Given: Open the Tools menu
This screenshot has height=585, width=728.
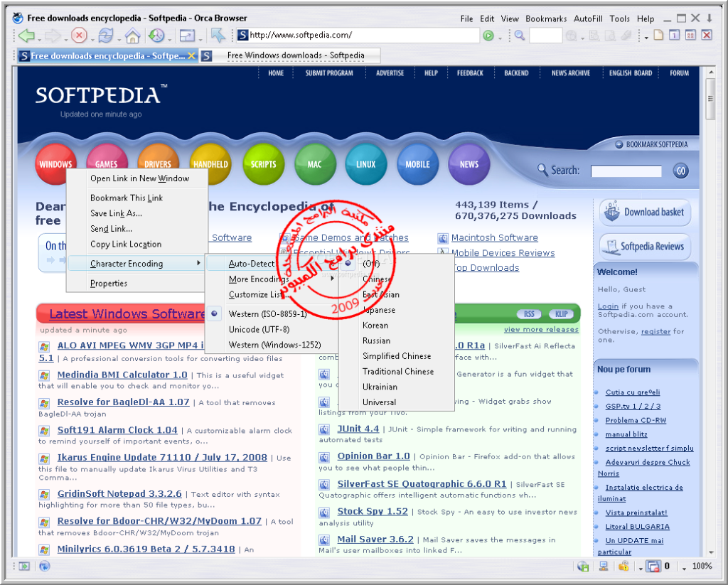Looking at the screenshot, I should 619,18.
